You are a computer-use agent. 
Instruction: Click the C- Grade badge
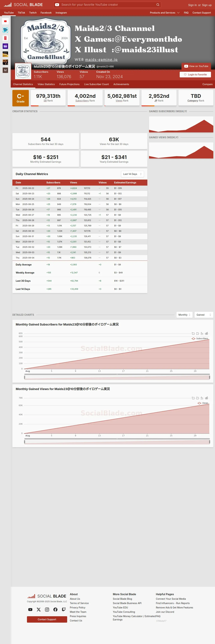21,98
